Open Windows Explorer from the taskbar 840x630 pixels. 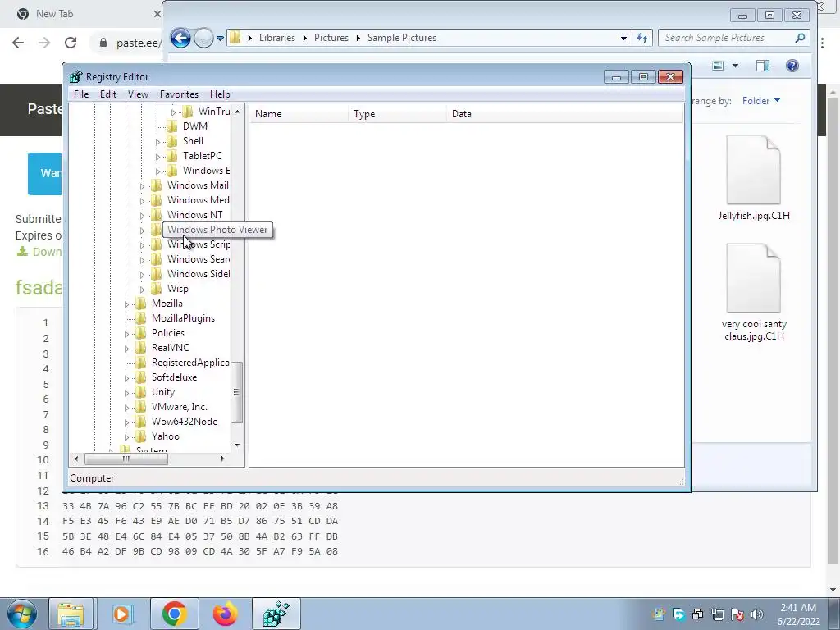click(71, 614)
